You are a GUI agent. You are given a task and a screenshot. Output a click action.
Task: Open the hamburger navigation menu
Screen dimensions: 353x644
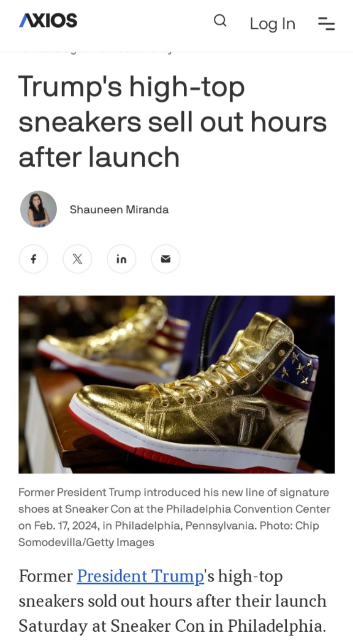coord(326,23)
